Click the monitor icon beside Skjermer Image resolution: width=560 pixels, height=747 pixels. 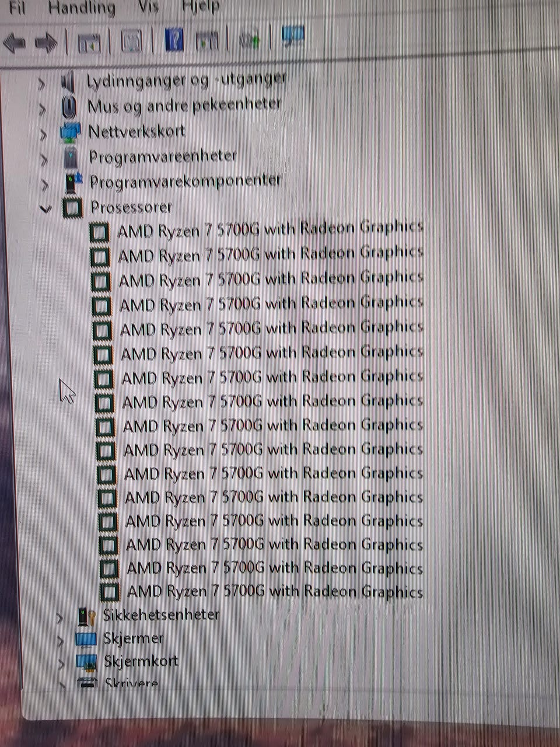pyautogui.click(x=86, y=640)
